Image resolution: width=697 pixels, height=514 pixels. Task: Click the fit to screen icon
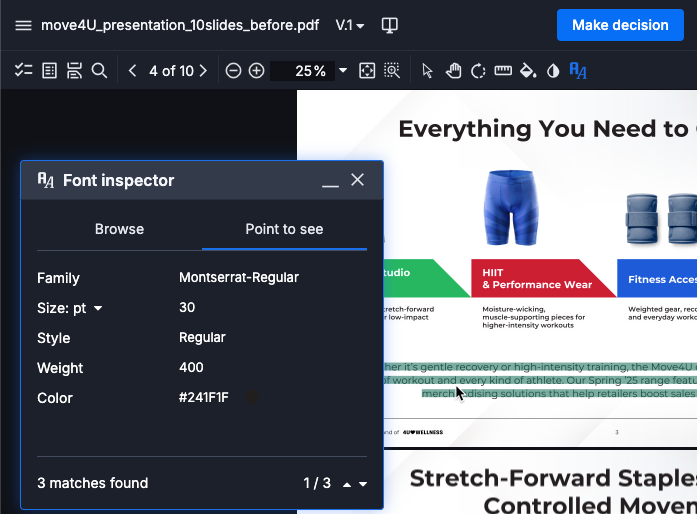point(367,71)
